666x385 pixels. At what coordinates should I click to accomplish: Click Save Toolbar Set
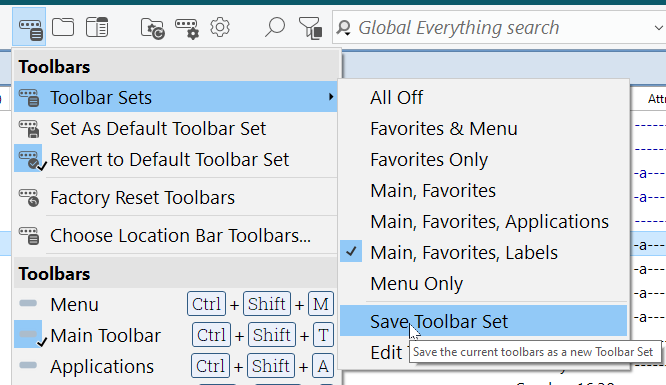pyautogui.click(x=483, y=321)
